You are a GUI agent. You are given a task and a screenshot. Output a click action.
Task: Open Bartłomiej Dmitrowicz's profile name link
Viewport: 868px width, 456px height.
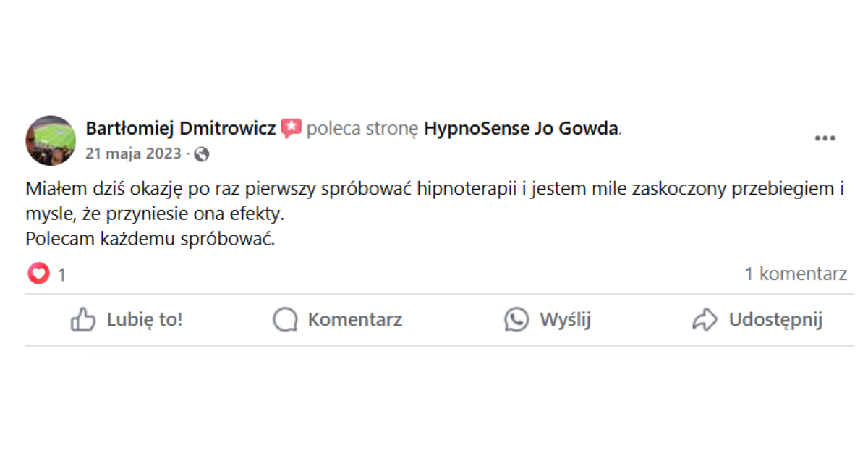point(181,129)
